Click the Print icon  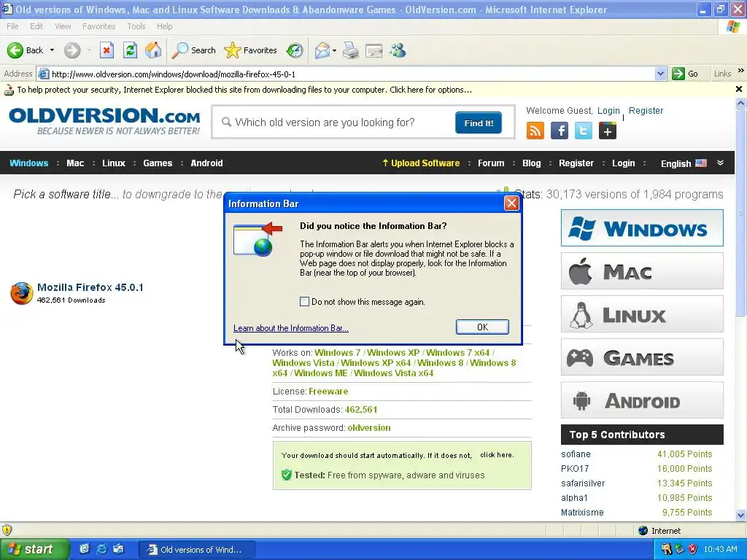coord(351,50)
